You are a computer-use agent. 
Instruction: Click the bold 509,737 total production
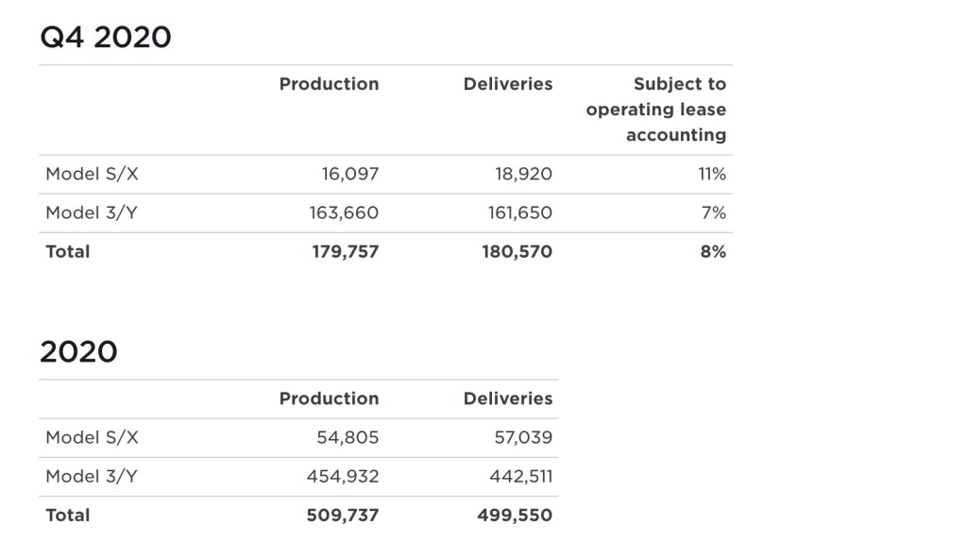343,515
